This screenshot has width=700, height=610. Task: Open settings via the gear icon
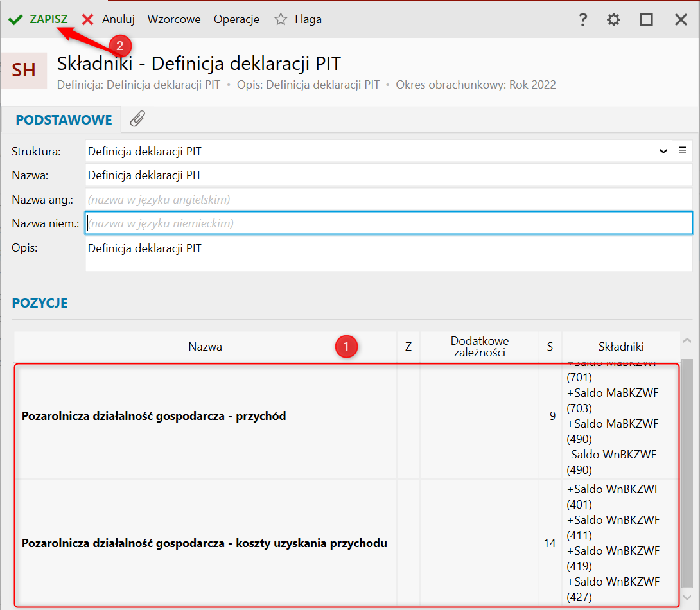614,20
